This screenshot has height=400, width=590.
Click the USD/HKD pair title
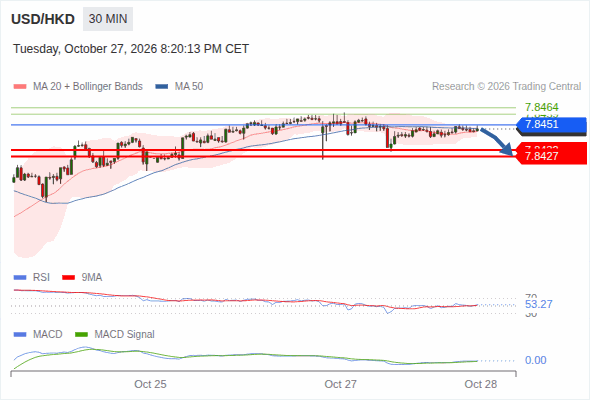click(43, 19)
